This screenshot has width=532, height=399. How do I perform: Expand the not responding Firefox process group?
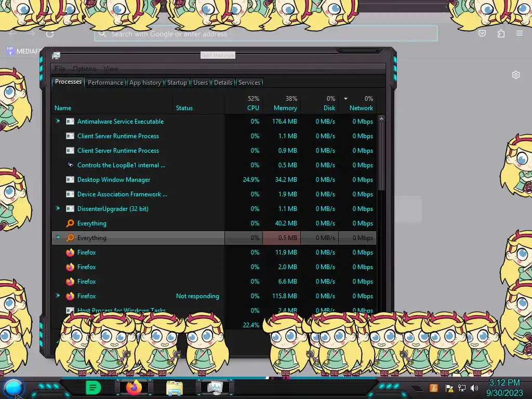[x=58, y=296]
